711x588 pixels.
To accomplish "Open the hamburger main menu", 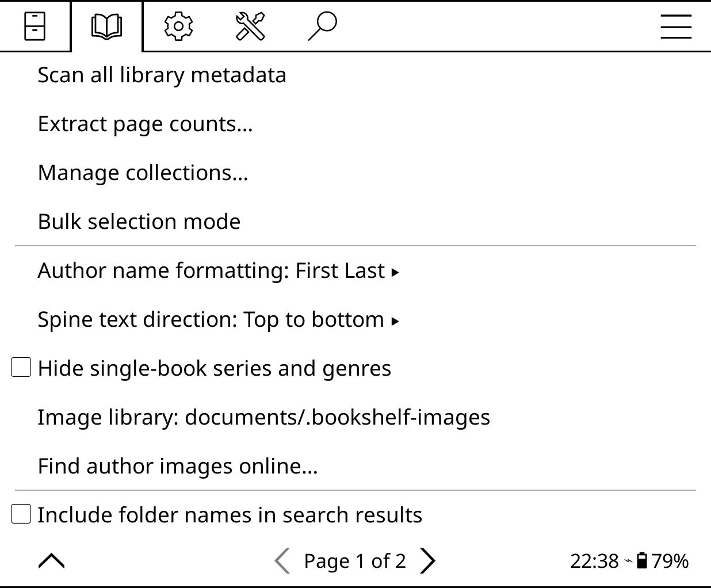I will click(x=676, y=26).
